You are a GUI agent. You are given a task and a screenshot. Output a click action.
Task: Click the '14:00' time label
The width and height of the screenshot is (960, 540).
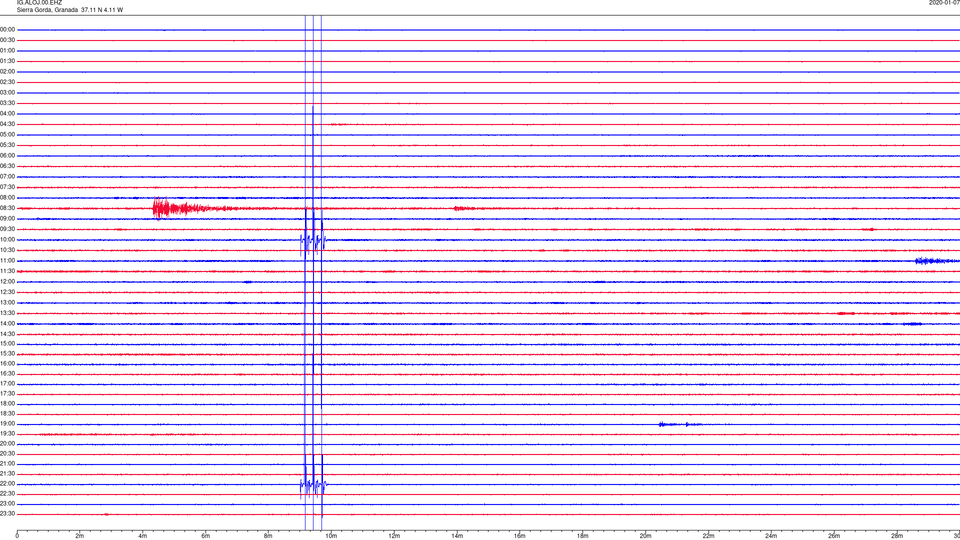pos(7,324)
